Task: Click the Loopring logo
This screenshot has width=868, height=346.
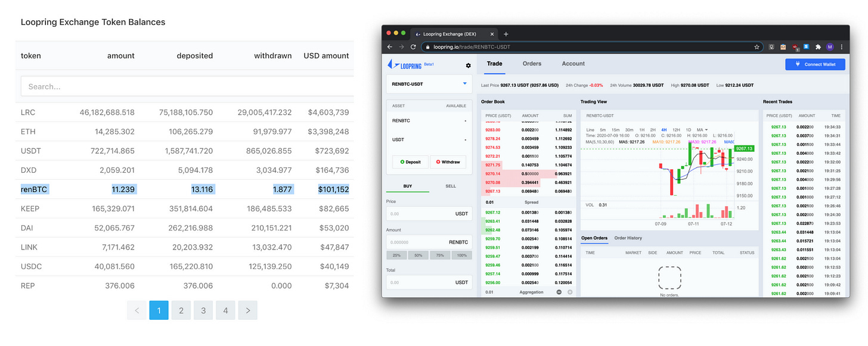Action: pos(405,64)
